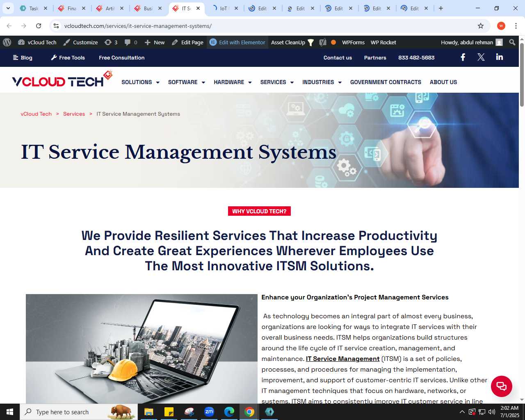Screen dimensions: 525x420
Task: Click the WHY VCLOUD TECH? badge
Action: coord(259,211)
